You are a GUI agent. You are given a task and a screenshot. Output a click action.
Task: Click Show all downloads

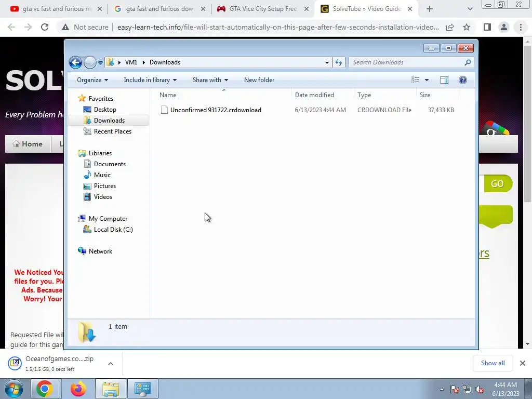(493, 363)
